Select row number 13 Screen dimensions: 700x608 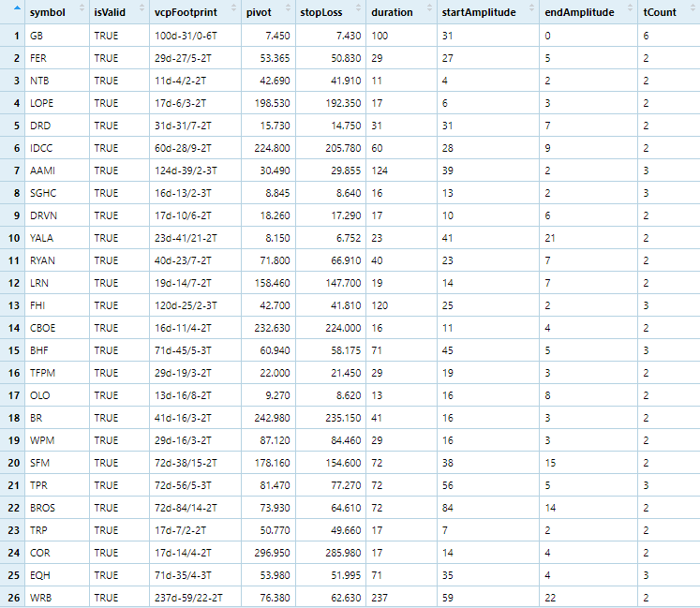(14, 305)
